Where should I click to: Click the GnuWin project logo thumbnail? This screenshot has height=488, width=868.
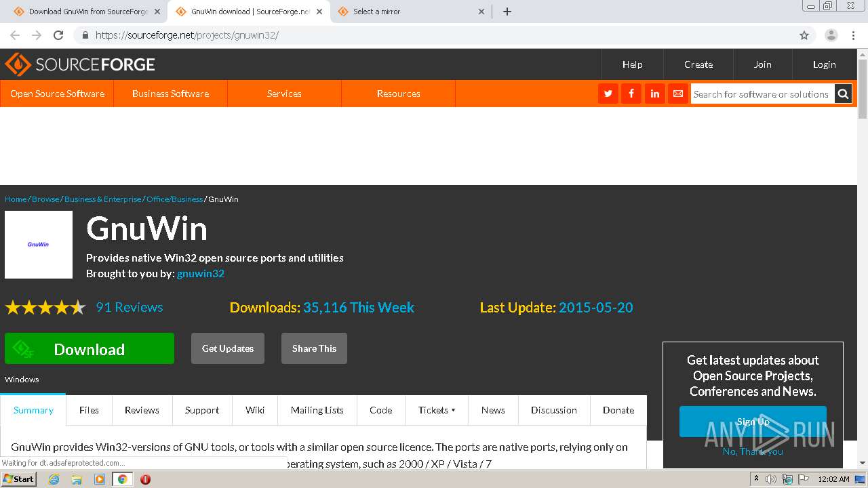click(39, 245)
